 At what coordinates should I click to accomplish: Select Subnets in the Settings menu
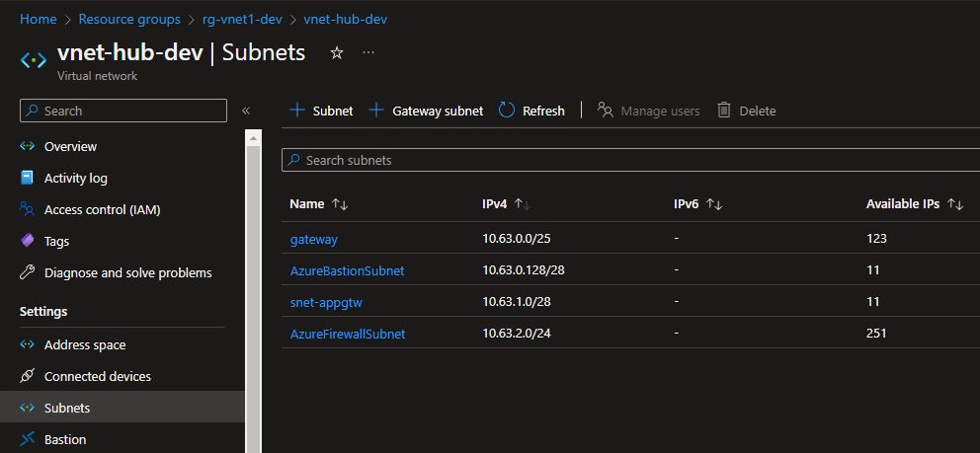point(122,408)
